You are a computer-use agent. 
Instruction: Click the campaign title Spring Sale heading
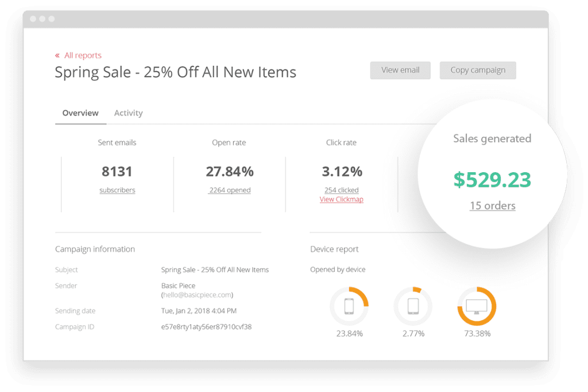tap(175, 72)
